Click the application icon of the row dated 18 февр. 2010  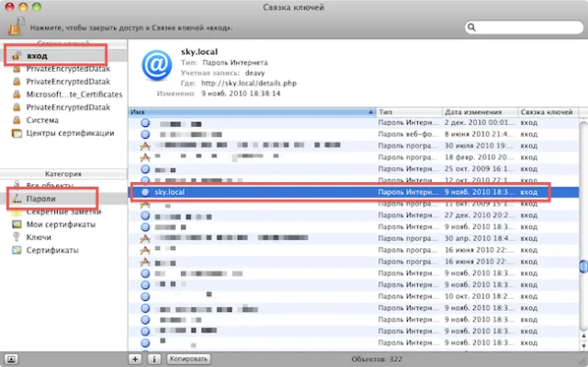coord(145,157)
